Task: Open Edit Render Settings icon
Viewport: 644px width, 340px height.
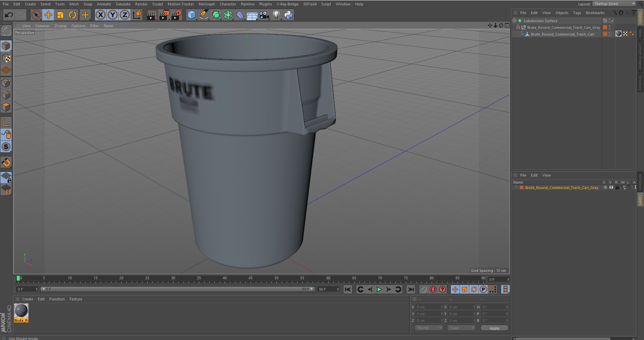Action: click(x=176, y=15)
